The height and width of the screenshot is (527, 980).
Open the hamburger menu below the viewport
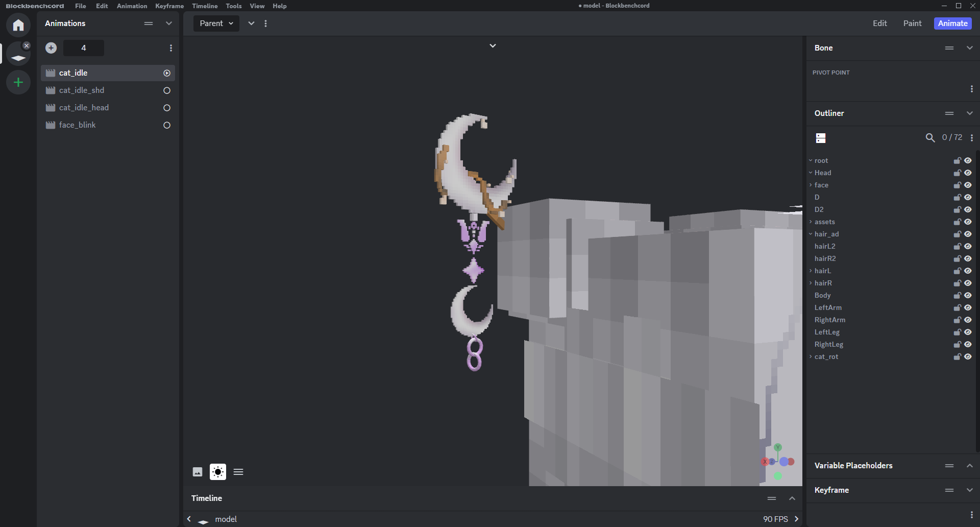click(238, 472)
